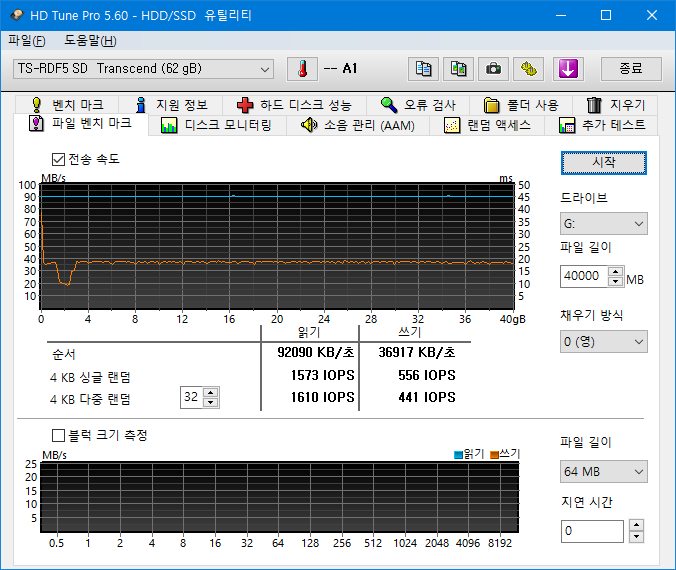This screenshot has height=570, width=676.
Task: Maximize the HD Tune Pro window
Action: pyautogui.click(x=606, y=16)
